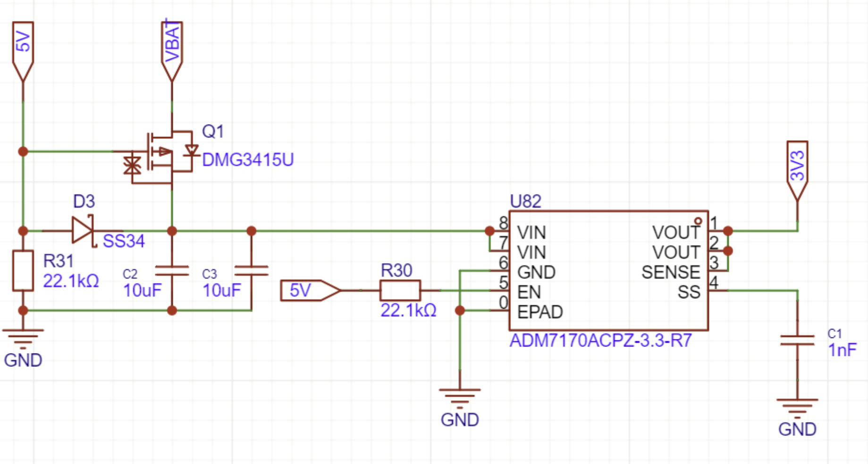
Task: Click the junction dot at VOUT pin 1
Action: pyautogui.click(x=728, y=231)
